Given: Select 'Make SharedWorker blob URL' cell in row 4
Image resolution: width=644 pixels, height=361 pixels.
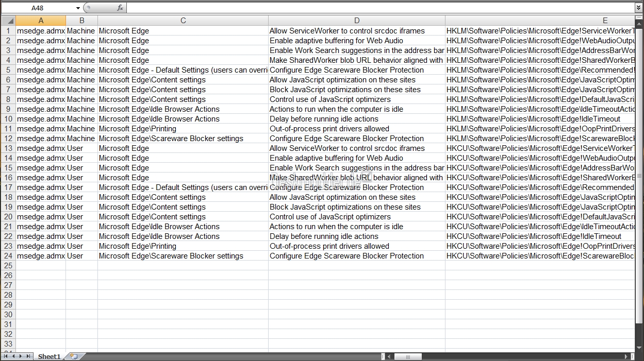Looking at the screenshot, I should click(x=357, y=60).
